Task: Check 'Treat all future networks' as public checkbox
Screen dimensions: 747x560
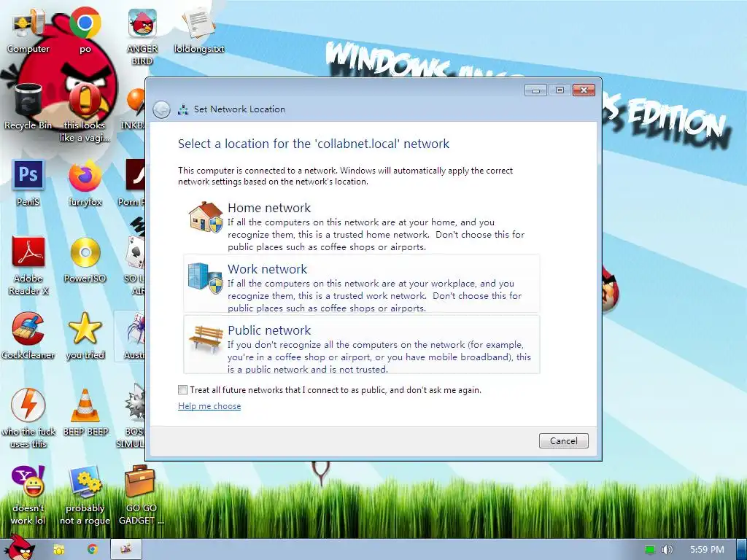Action: [182, 390]
